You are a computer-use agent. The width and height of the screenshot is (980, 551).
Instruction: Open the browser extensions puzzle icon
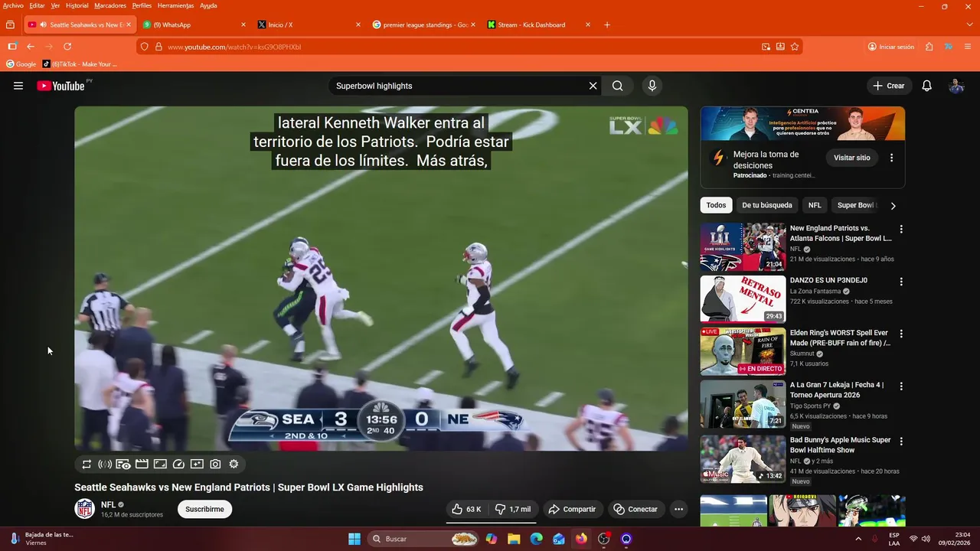929,47
